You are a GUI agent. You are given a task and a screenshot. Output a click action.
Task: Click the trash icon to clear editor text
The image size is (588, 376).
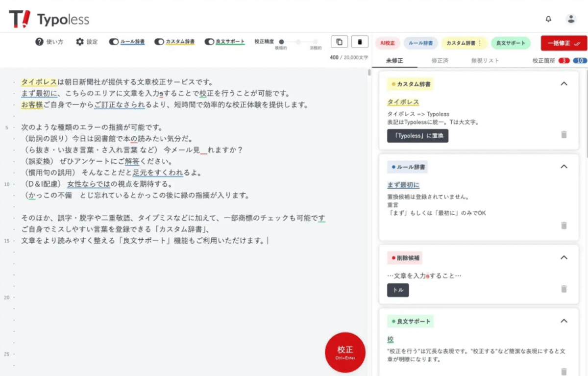tap(360, 42)
